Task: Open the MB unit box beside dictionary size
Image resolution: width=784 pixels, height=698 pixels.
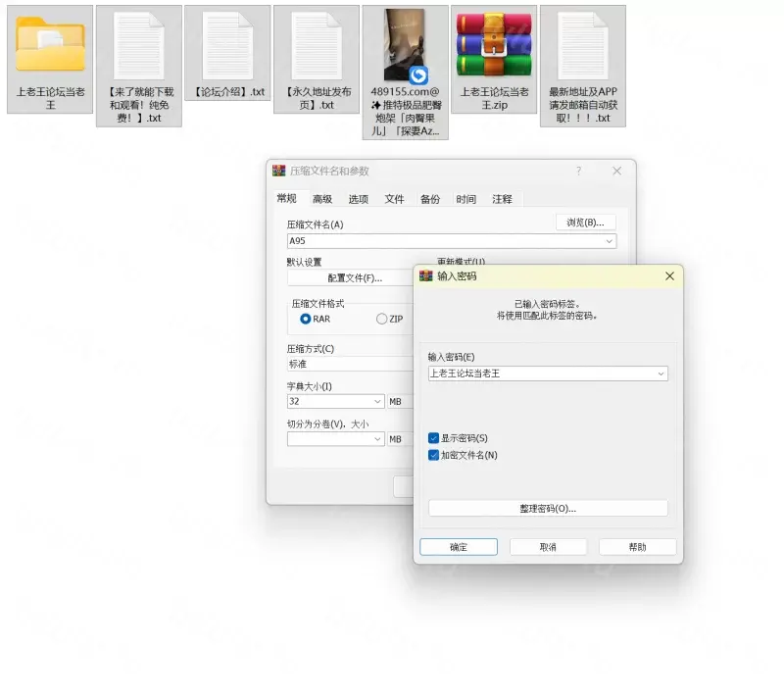Action: pos(400,402)
